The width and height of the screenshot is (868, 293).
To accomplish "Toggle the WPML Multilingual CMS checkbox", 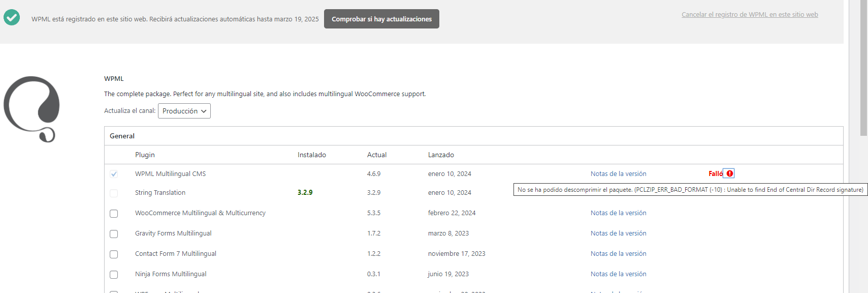I will 114,174.
